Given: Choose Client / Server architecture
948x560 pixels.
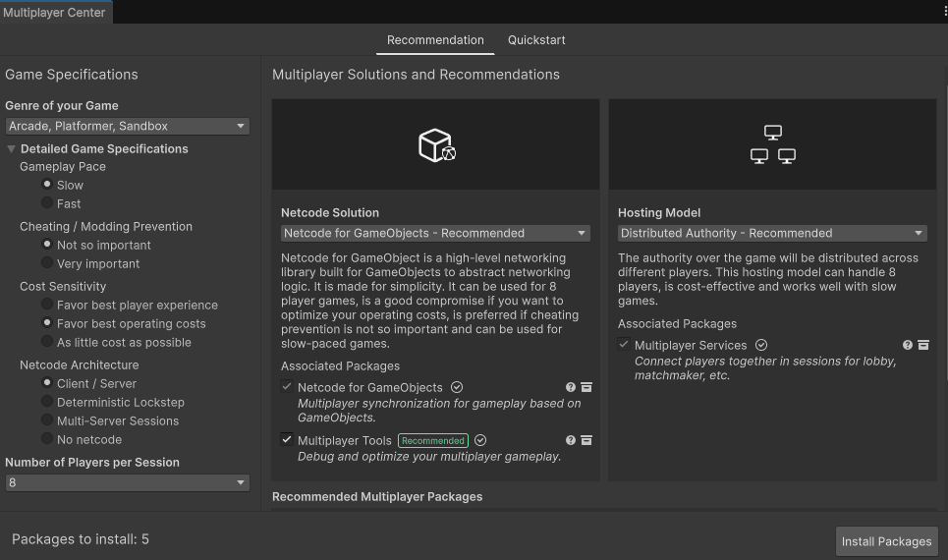Looking at the screenshot, I should pyautogui.click(x=47, y=383).
